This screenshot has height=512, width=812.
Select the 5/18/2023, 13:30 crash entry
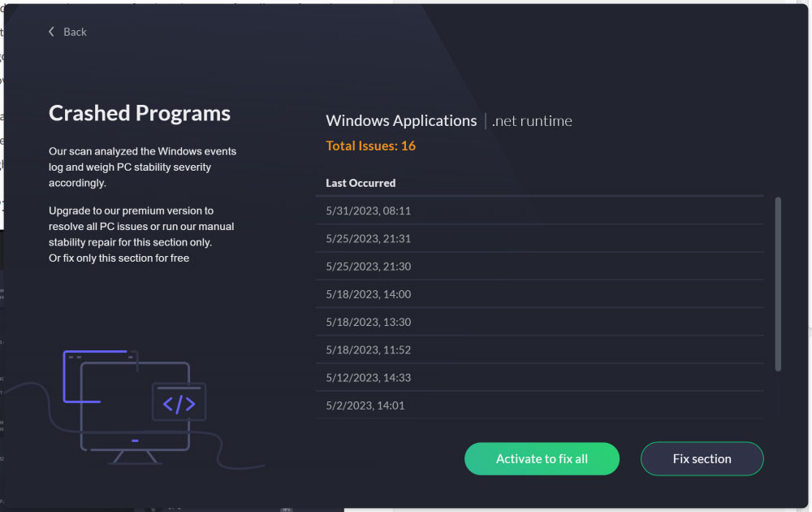pos(539,322)
